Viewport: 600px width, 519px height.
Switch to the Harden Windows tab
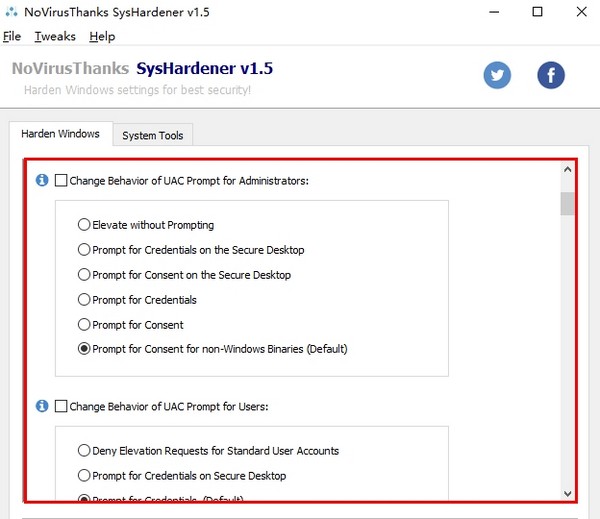60,134
